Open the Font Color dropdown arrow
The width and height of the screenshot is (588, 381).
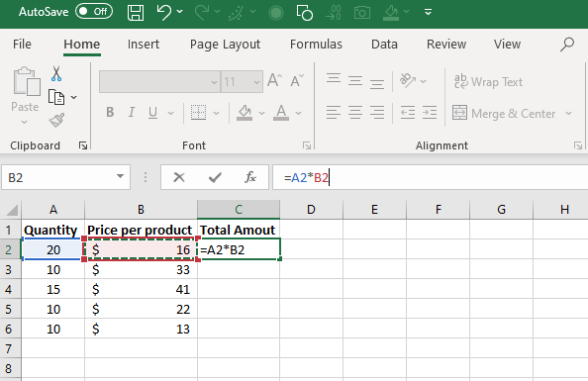click(x=299, y=113)
